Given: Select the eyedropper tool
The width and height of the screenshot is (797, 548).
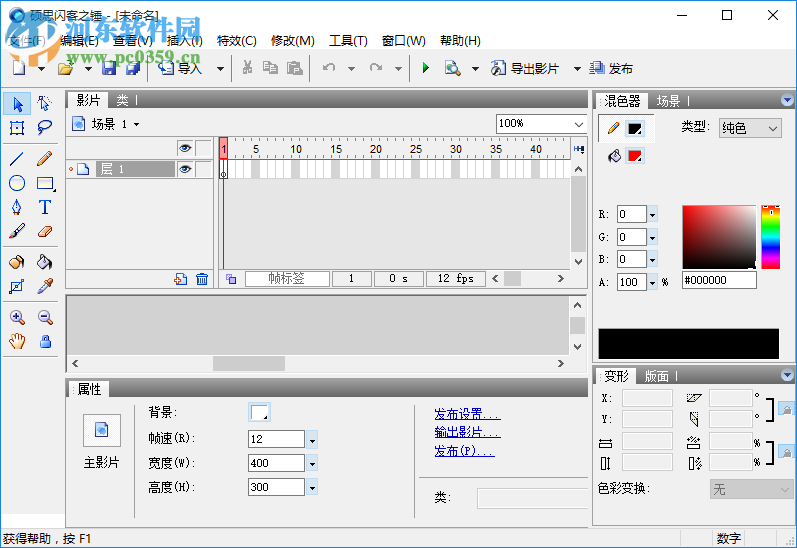Looking at the screenshot, I should (45, 286).
